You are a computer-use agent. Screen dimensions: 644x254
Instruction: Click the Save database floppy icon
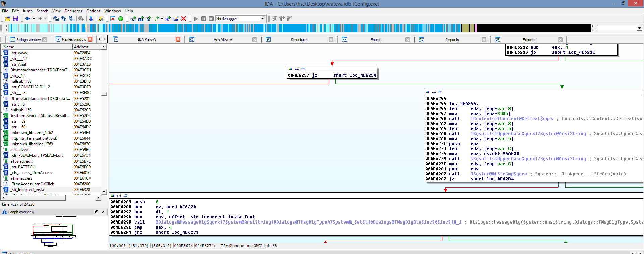[x=15, y=19]
